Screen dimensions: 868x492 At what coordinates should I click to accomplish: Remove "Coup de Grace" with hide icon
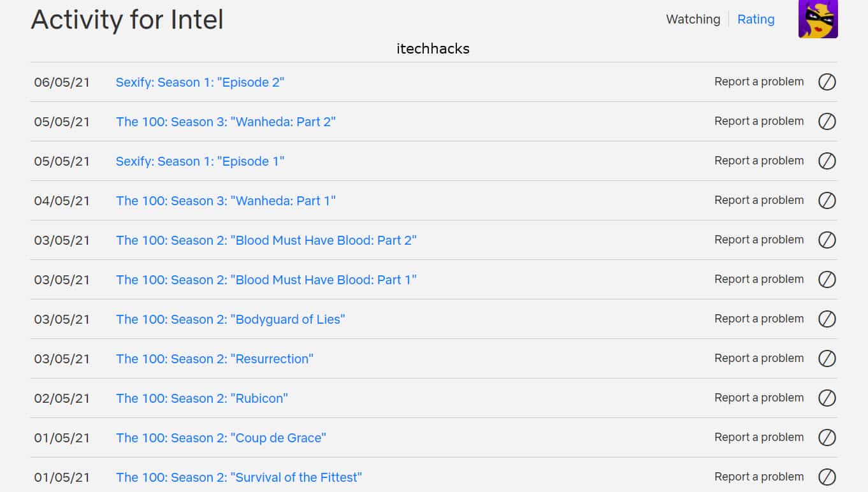click(827, 438)
